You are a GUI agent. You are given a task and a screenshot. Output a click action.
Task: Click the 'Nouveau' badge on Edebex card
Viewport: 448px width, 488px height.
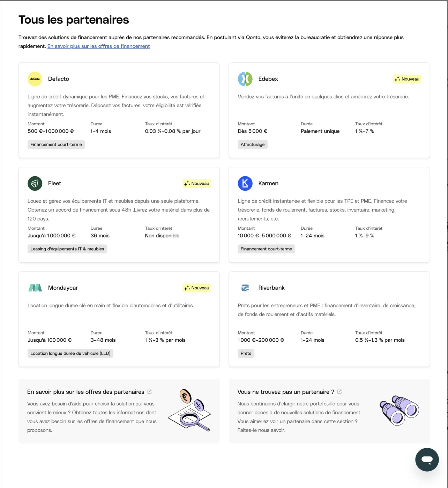pyautogui.click(x=407, y=79)
